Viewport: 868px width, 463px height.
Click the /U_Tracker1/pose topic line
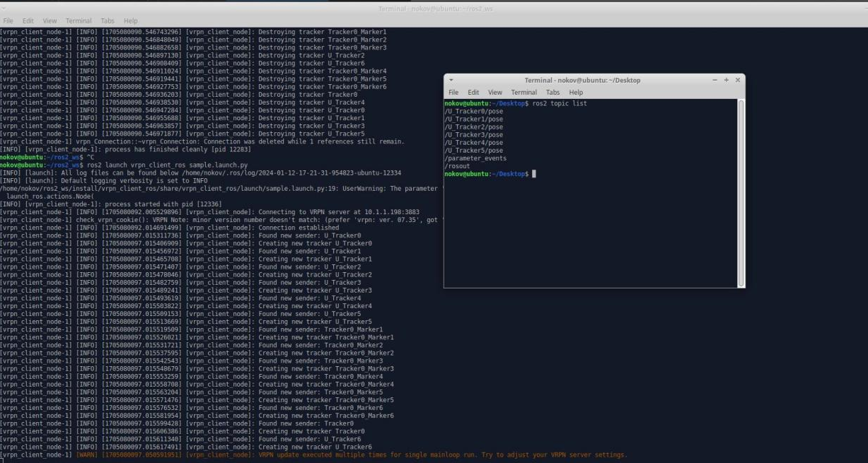point(474,119)
